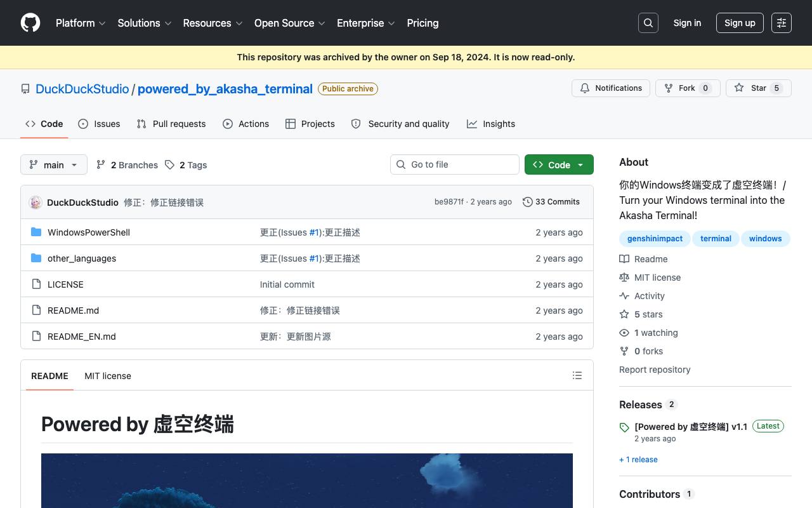Viewport: 812px width, 508px height.
Task: Select the Code repository tab
Action: click(44, 124)
